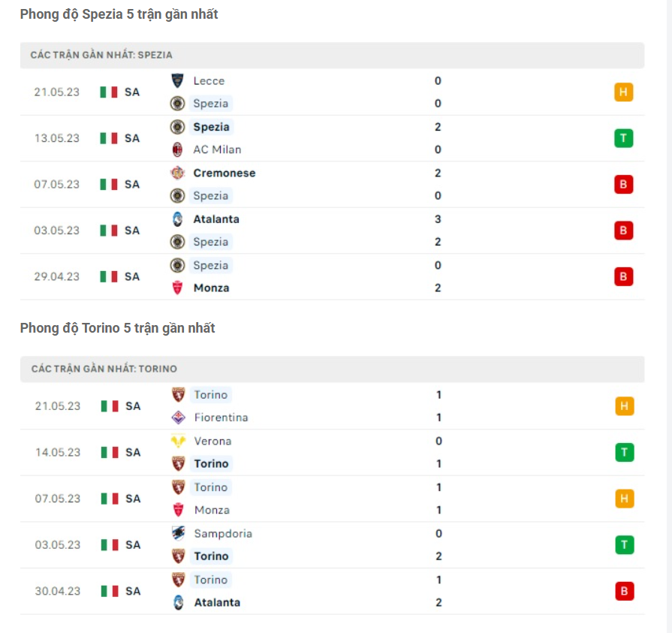Click the Atalanta crest in Spezia's matches

click(x=178, y=219)
